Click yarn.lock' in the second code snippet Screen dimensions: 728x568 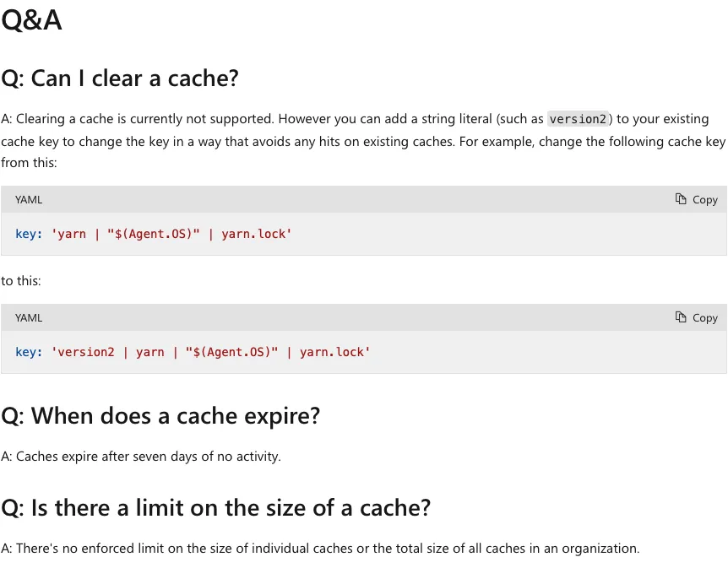pyautogui.click(x=334, y=352)
